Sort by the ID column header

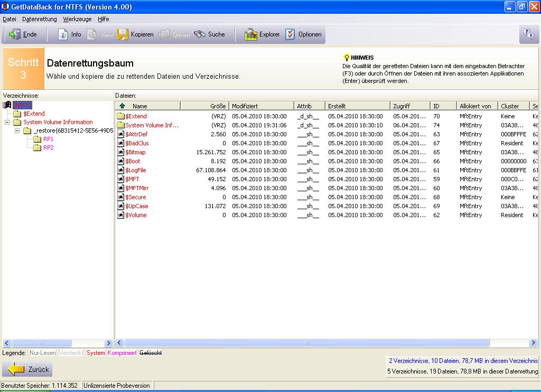443,106
